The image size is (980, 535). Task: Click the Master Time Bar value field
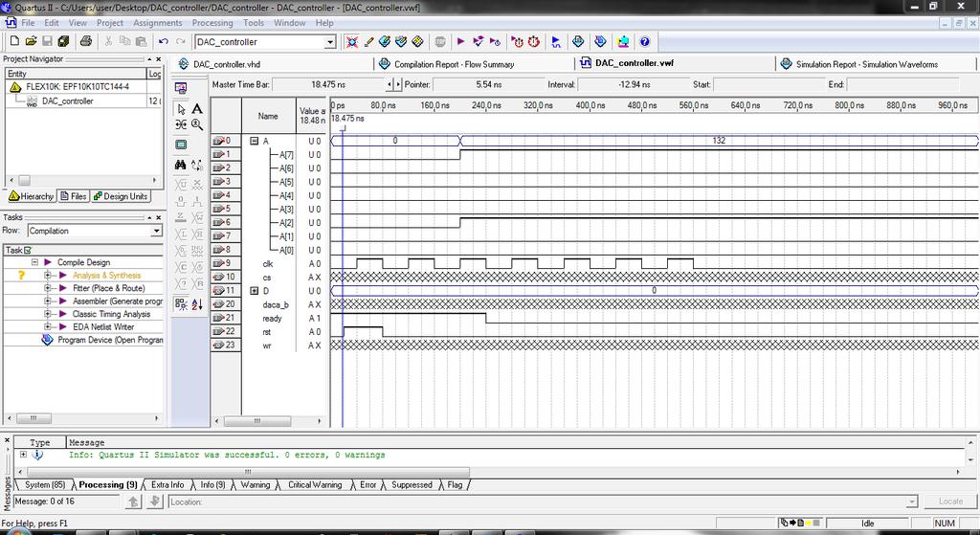click(x=328, y=84)
